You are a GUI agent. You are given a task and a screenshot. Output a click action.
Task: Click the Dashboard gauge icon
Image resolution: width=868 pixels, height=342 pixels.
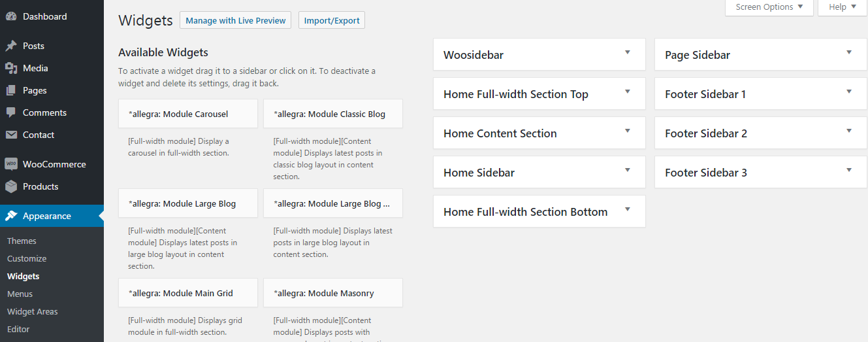tap(11, 16)
